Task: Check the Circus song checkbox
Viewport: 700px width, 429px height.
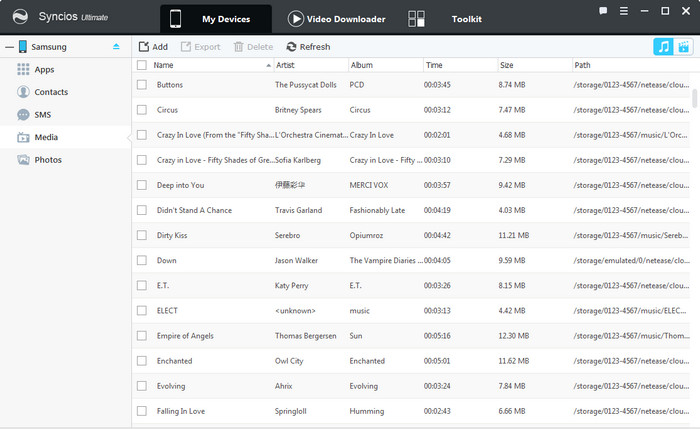Action: pos(142,110)
